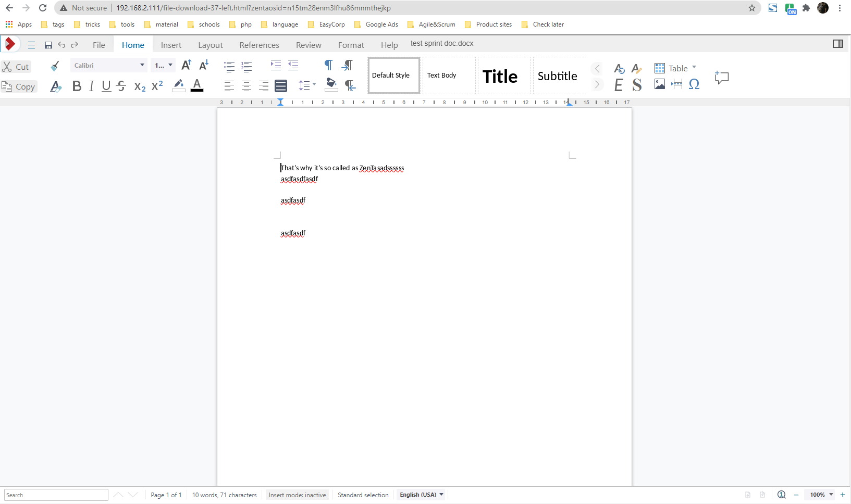Toggle Bold formatting
The height and width of the screenshot is (504, 851).
[x=77, y=86]
